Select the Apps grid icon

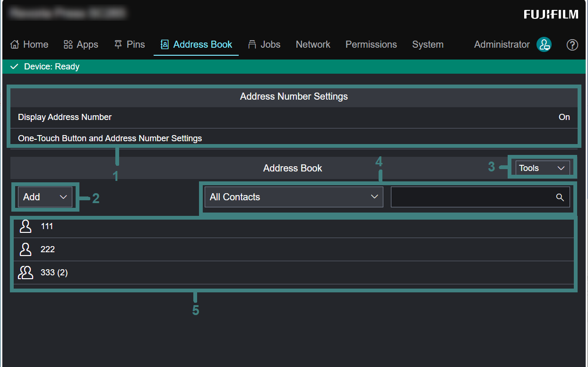[x=67, y=44]
